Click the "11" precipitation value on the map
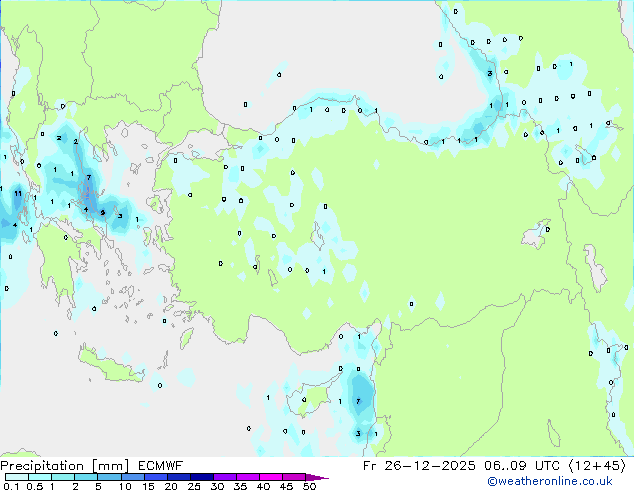The image size is (634, 490). tap(18, 194)
